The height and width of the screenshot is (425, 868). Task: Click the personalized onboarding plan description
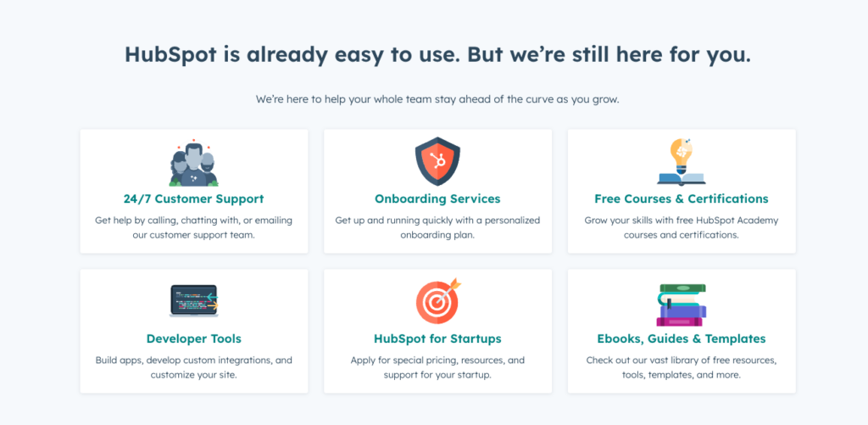pos(437,227)
